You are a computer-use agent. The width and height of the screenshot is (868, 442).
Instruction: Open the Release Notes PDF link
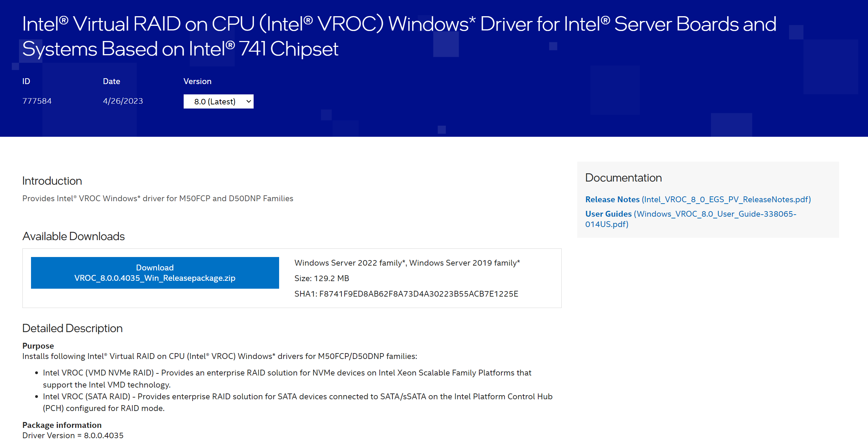pos(698,199)
